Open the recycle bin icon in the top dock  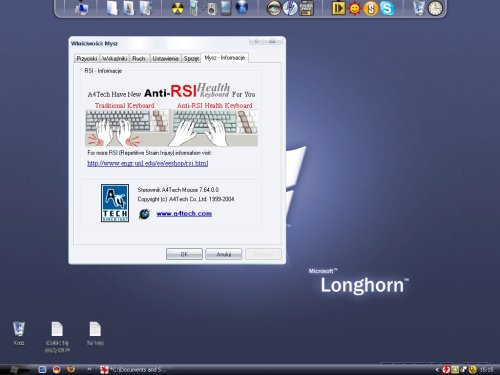tap(419, 8)
